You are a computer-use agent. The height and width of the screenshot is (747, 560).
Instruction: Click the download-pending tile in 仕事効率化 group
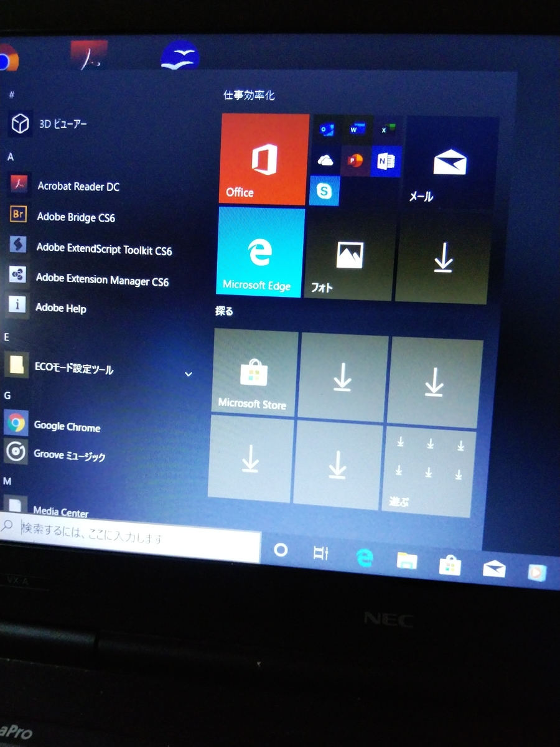coord(442,259)
